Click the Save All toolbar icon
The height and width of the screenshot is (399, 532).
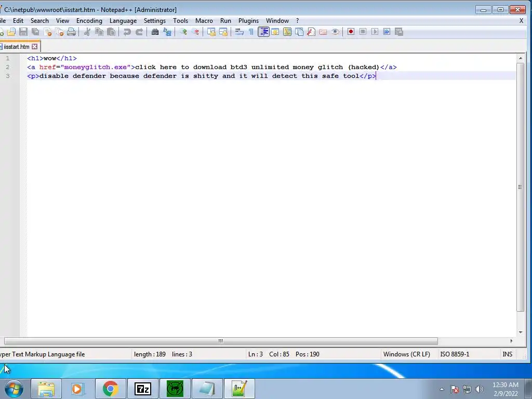click(x=35, y=32)
